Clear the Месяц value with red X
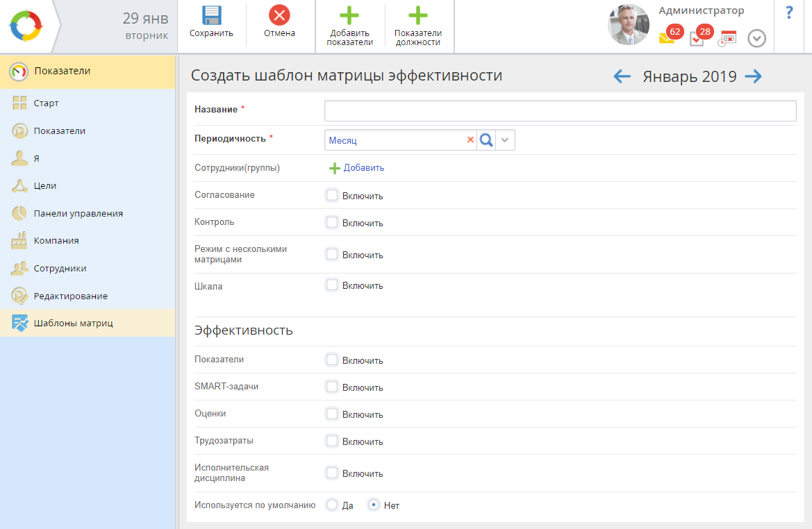 470,140
